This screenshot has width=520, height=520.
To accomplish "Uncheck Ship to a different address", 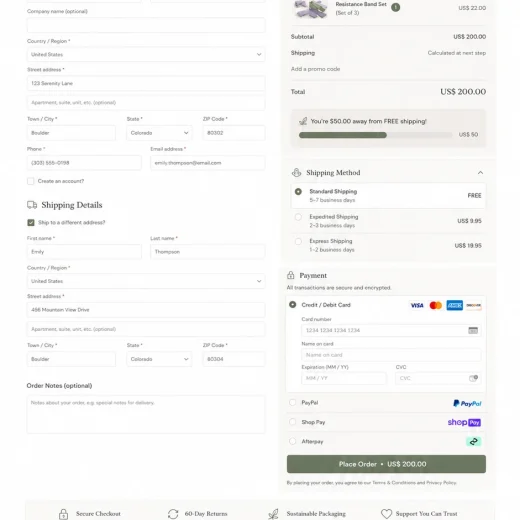I will click(31, 222).
